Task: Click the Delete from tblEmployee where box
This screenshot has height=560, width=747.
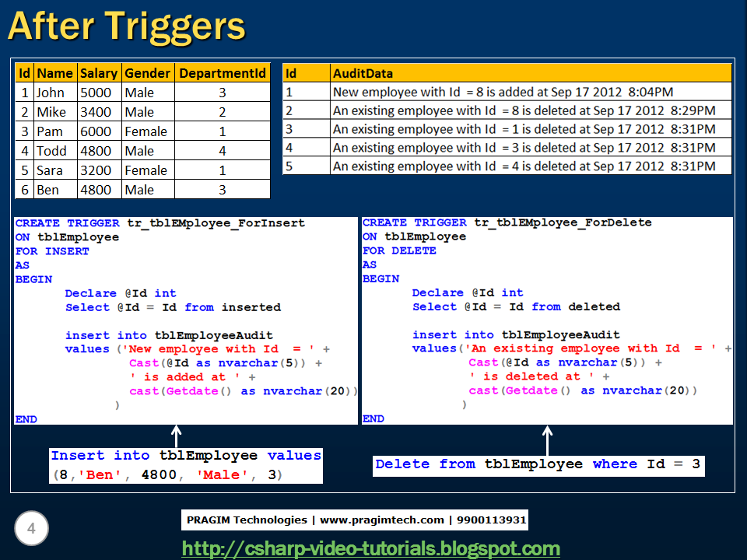Action: click(538, 464)
